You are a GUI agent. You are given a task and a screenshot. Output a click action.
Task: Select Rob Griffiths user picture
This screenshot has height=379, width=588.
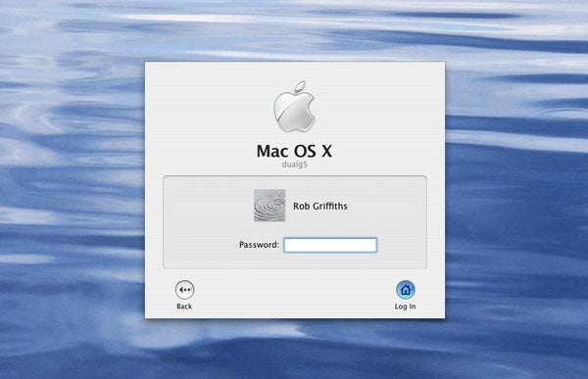coord(269,205)
